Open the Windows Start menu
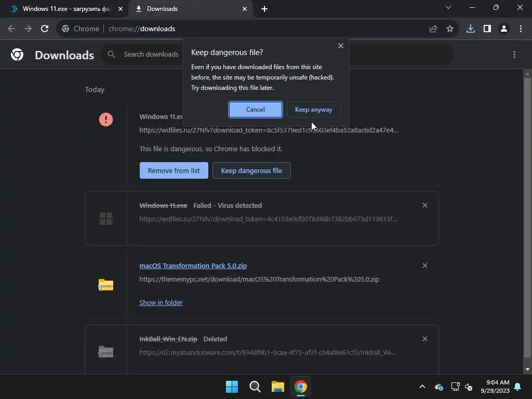Screen dimensions: 532x399 pyautogui.click(x=232, y=387)
